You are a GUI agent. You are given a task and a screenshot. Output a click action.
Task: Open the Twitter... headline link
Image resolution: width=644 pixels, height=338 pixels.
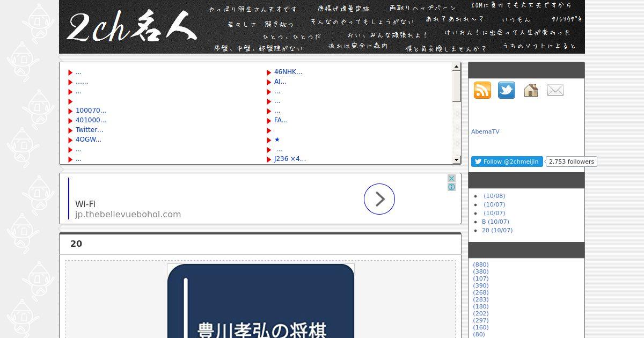(x=90, y=130)
